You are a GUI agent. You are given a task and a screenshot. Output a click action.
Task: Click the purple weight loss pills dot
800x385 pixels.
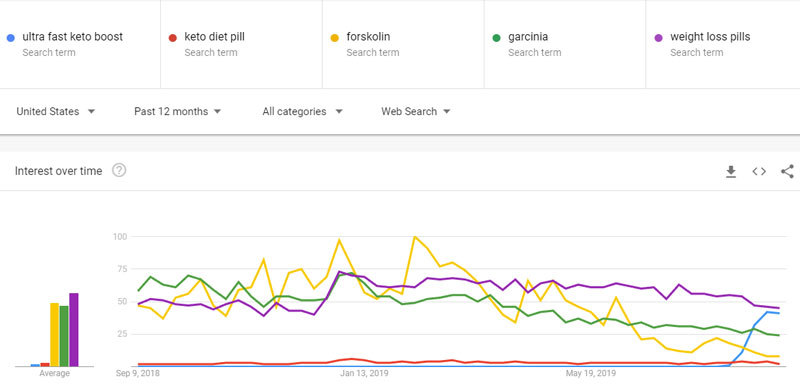point(659,38)
